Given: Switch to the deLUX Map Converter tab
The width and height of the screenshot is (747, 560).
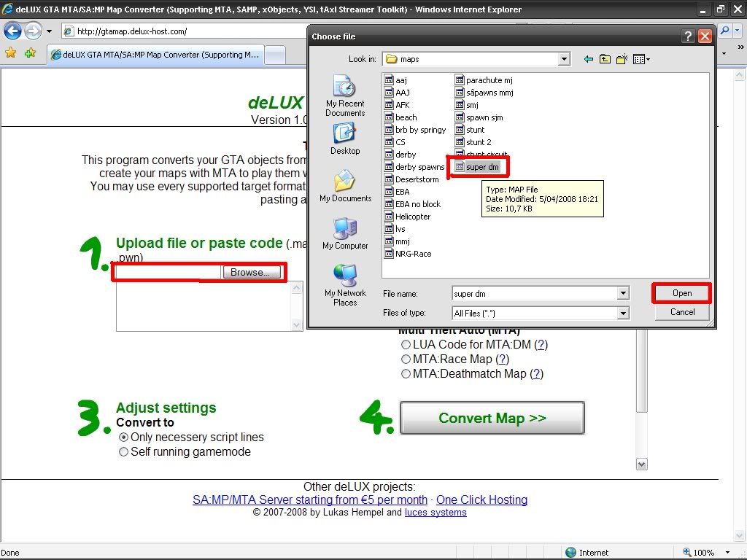Looking at the screenshot, I should coord(155,55).
